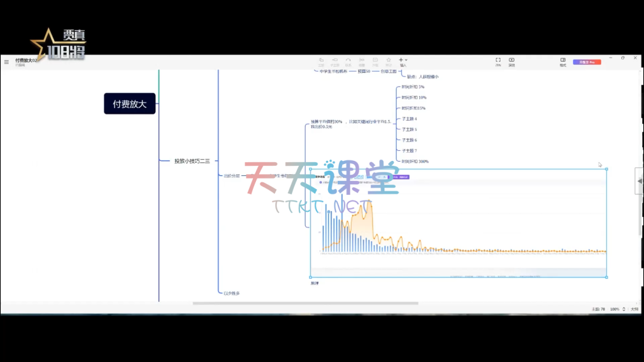Select the central topic 付费放大
644x362 pixels.
(130, 104)
